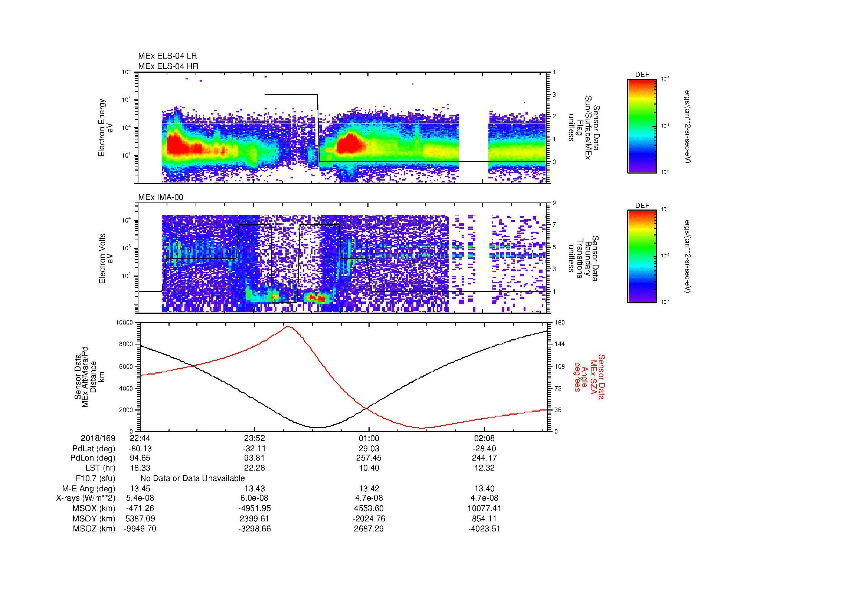Click MSOZ value -9946.70
Viewport: 868px width, 613px height.
pos(140,529)
